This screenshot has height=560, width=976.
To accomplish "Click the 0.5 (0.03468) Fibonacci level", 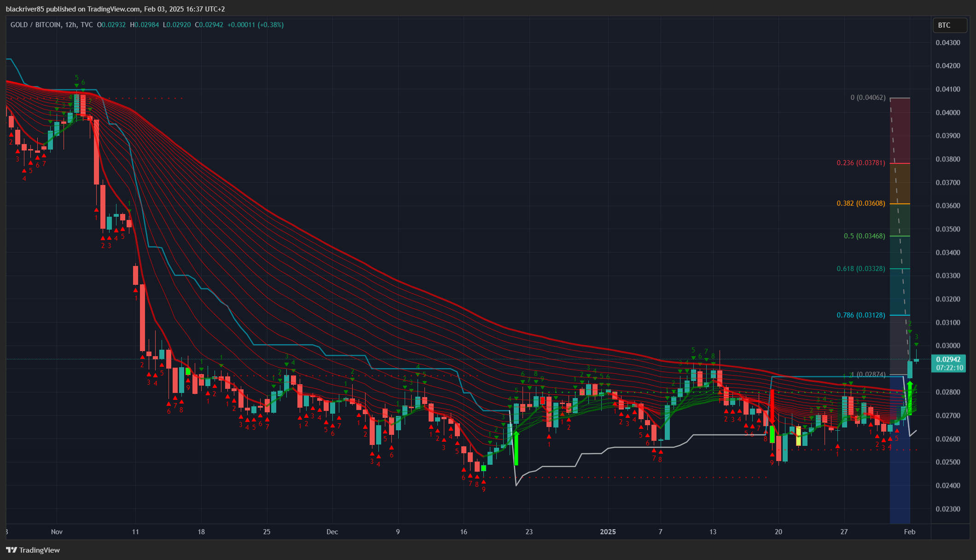I will point(865,236).
